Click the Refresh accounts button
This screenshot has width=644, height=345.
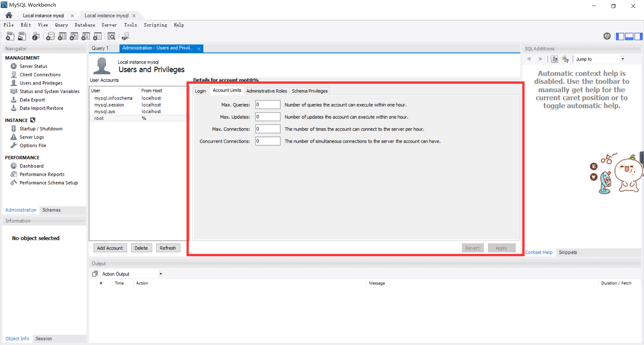tap(168, 248)
